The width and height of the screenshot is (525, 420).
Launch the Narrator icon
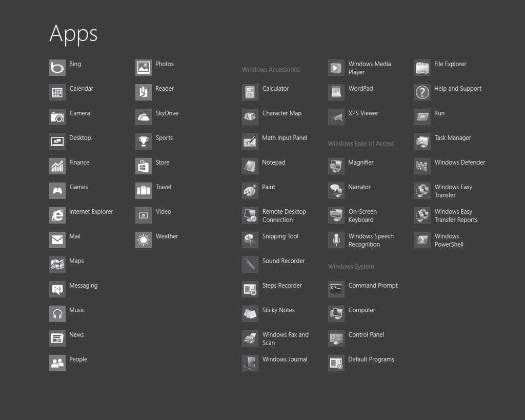[336, 191]
